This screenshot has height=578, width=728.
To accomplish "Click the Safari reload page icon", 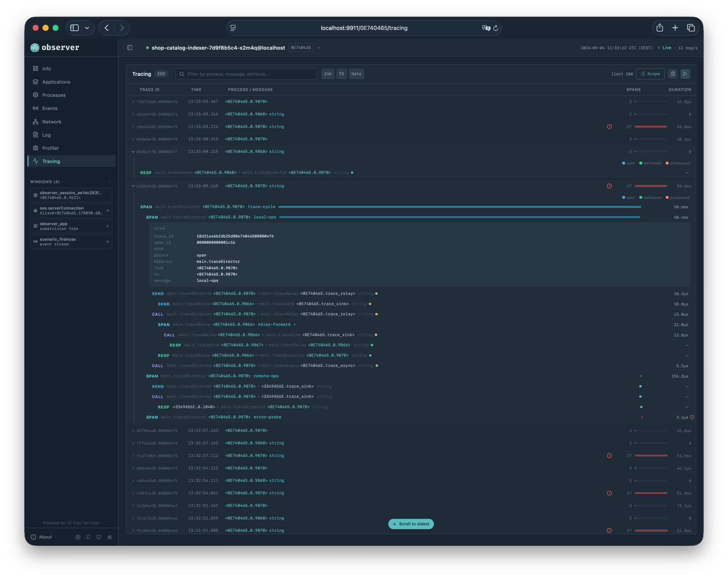I will [x=496, y=28].
